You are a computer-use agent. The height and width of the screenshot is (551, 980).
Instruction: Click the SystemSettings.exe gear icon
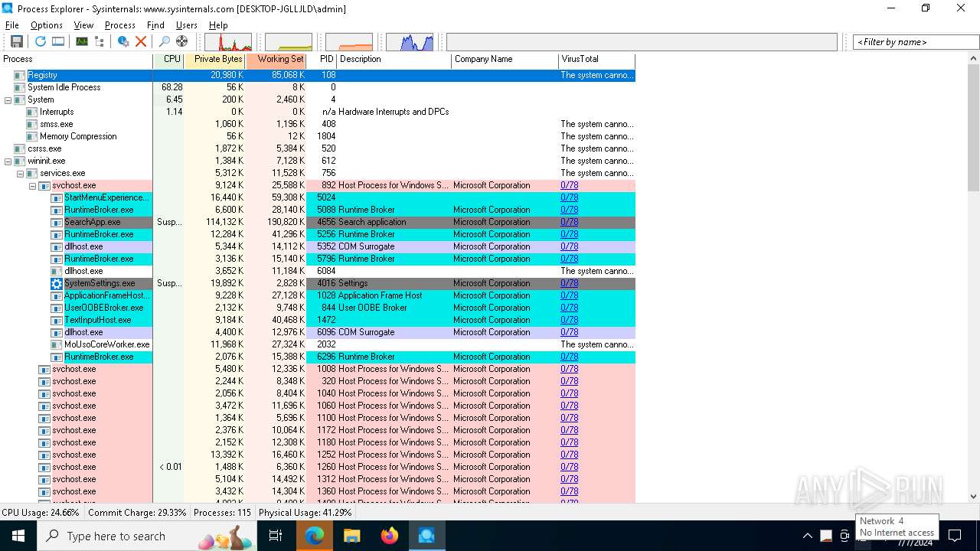57,283
